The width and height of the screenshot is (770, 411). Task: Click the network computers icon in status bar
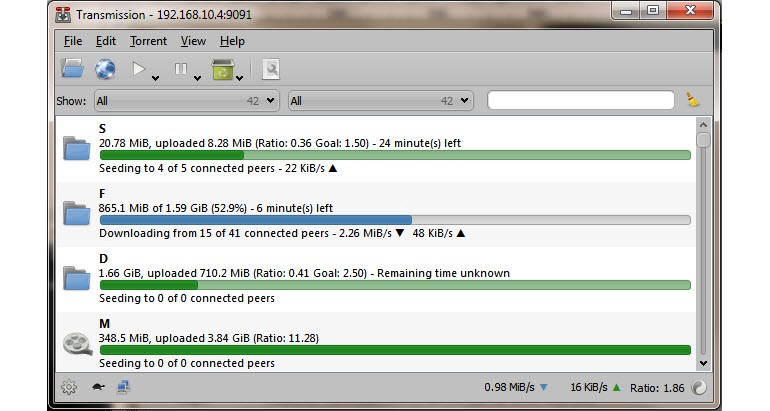(x=124, y=387)
